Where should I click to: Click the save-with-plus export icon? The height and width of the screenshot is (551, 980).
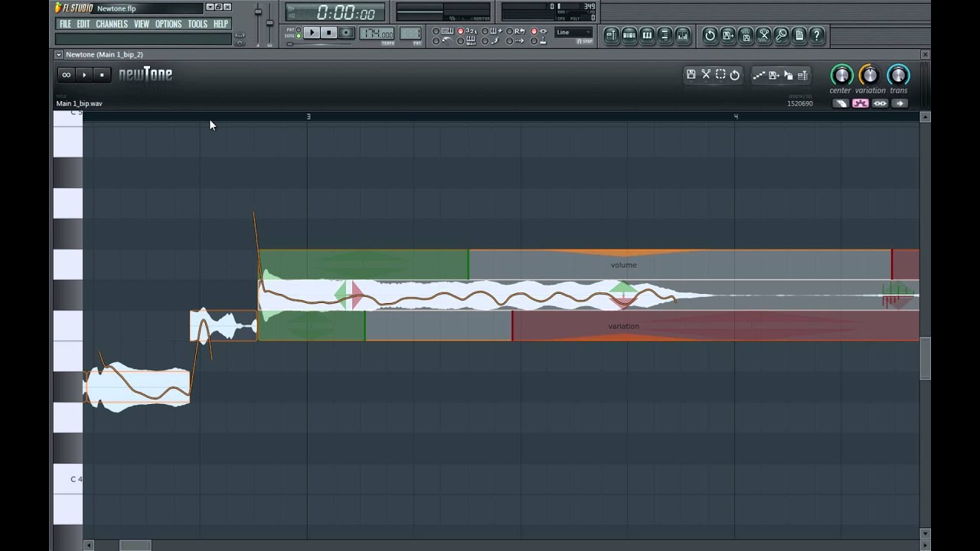click(774, 75)
